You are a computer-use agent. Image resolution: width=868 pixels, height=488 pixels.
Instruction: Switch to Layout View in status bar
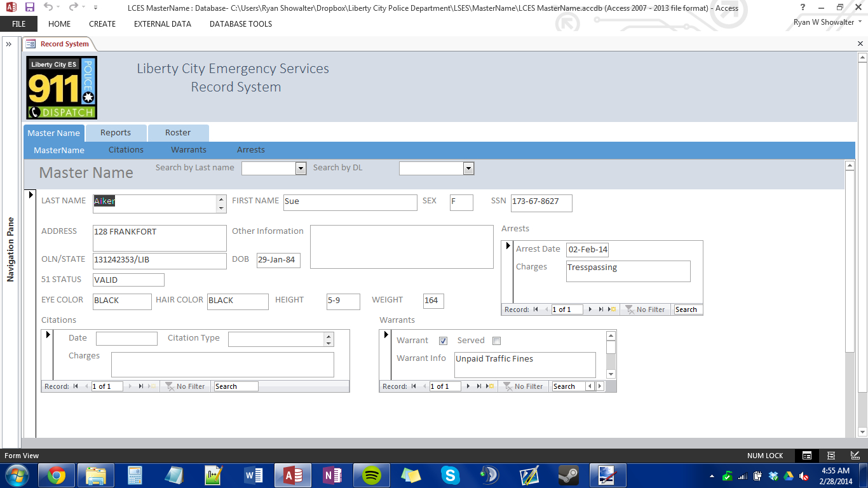[x=831, y=456]
